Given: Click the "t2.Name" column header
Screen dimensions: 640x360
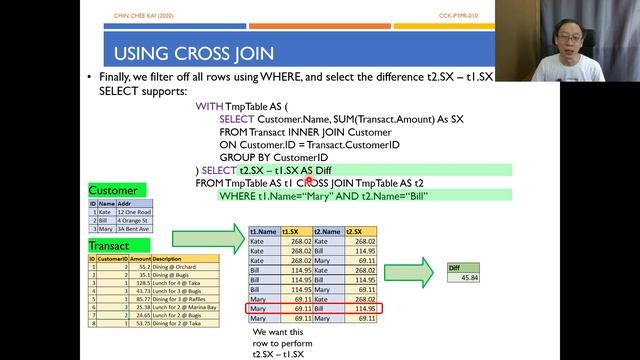Looking at the screenshot, I should coord(329,231).
